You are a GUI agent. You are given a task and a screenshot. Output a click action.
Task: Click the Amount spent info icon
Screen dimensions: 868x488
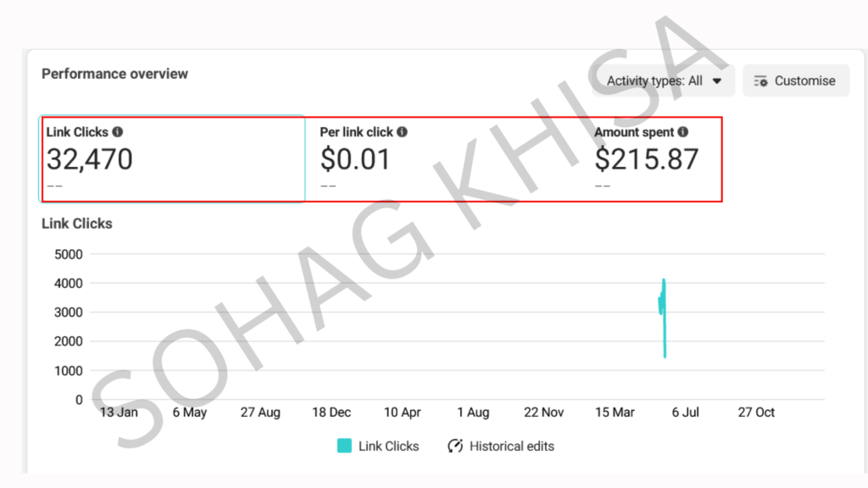[x=683, y=131]
